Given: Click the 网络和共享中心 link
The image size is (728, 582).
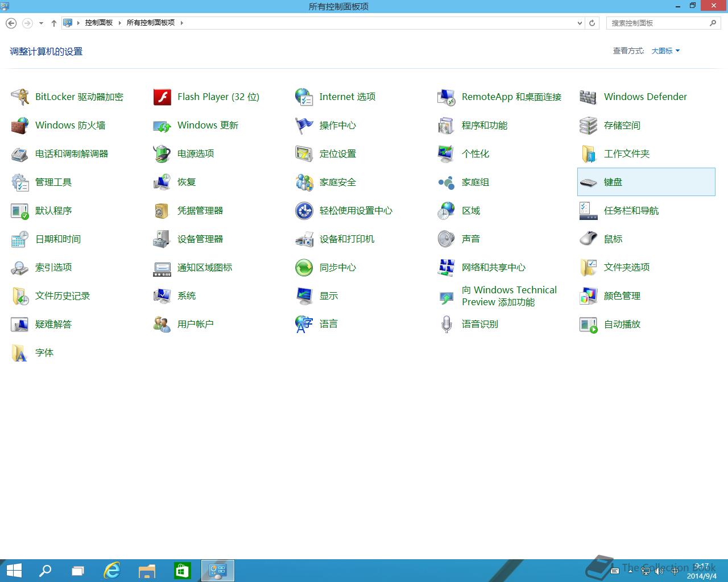Looking at the screenshot, I should (494, 267).
